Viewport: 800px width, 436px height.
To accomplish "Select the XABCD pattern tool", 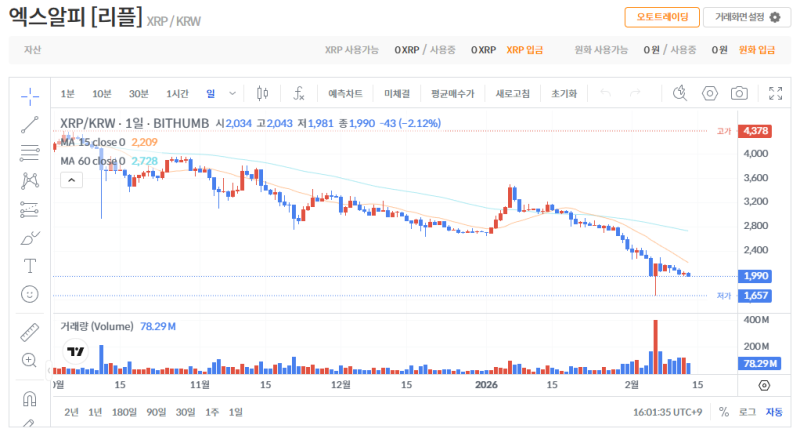I will [30, 181].
